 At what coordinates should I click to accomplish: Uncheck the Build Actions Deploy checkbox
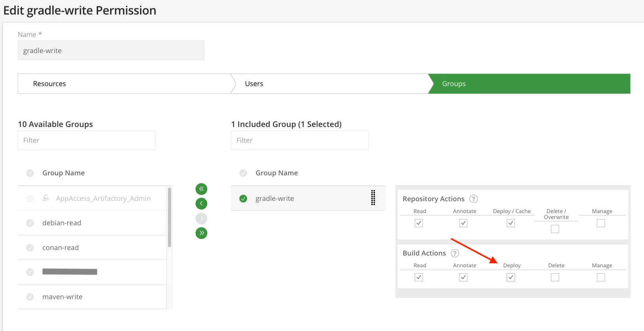pos(511,277)
